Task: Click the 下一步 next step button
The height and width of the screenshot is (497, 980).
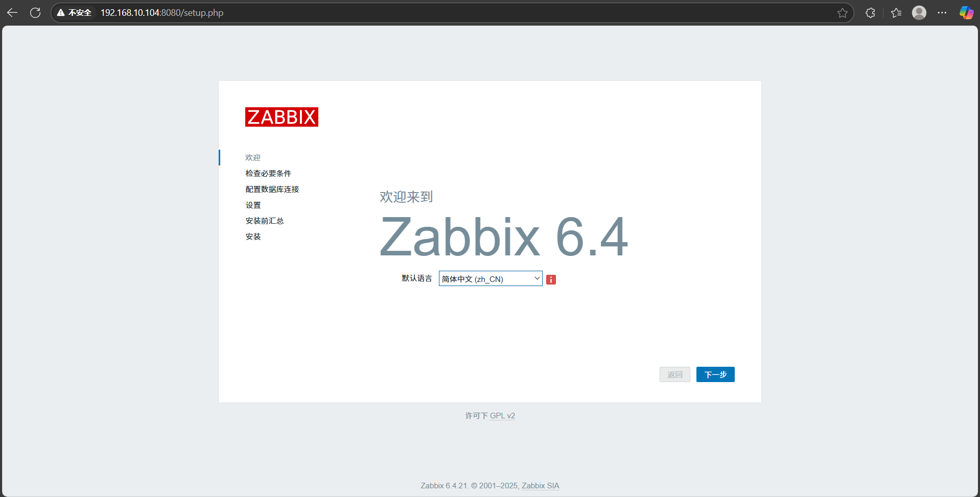Action: [715, 374]
